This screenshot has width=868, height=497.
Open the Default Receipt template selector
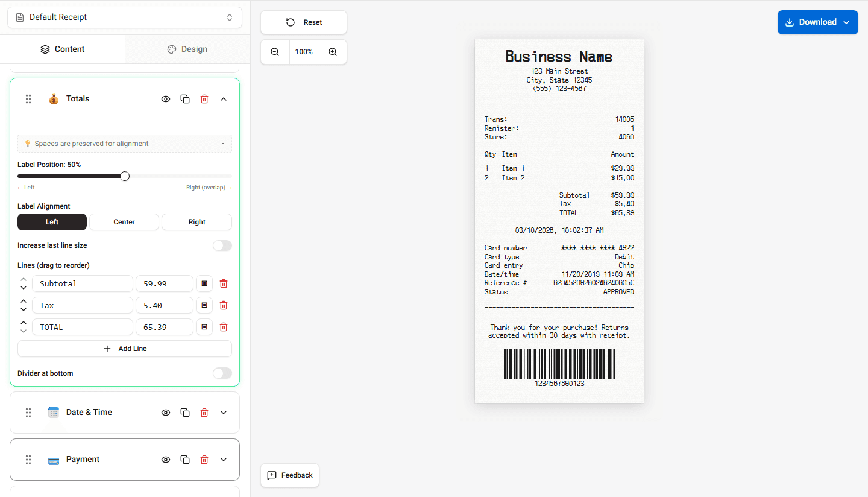tap(124, 17)
